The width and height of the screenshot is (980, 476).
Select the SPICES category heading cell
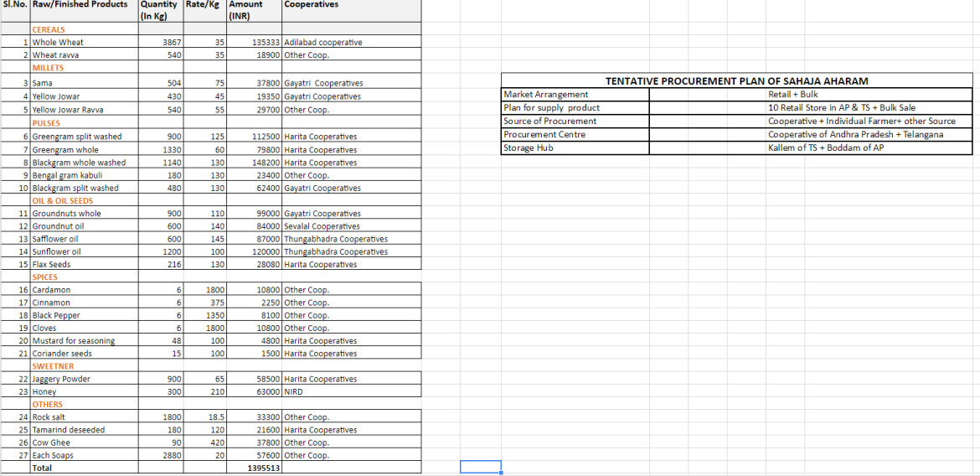84,277
